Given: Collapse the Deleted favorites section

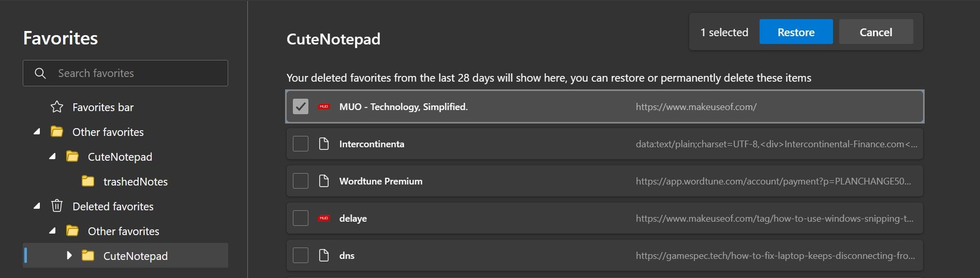Looking at the screenshot, I should tap(37, 206).
